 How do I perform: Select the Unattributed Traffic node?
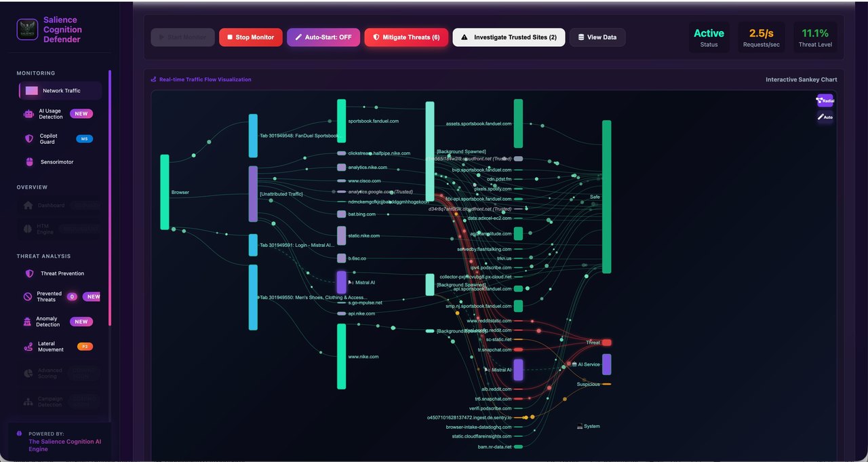coord(253,193)
